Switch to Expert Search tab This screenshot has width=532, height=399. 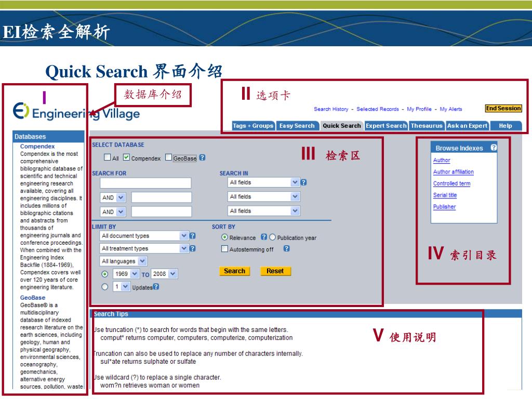386,126
